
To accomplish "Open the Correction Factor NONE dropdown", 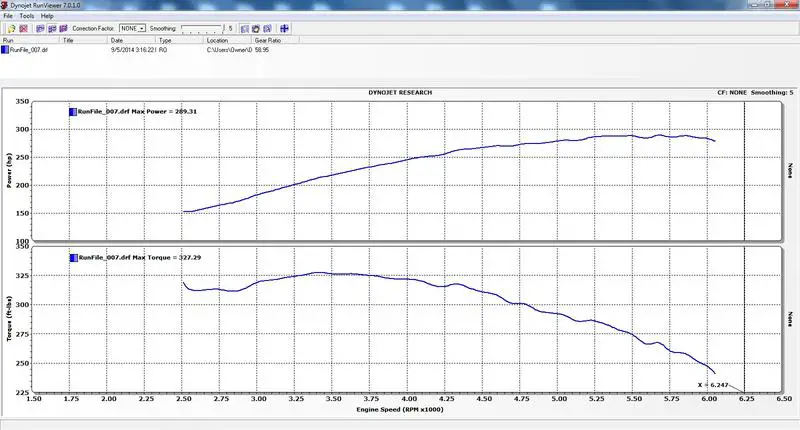I will [132, 29].
